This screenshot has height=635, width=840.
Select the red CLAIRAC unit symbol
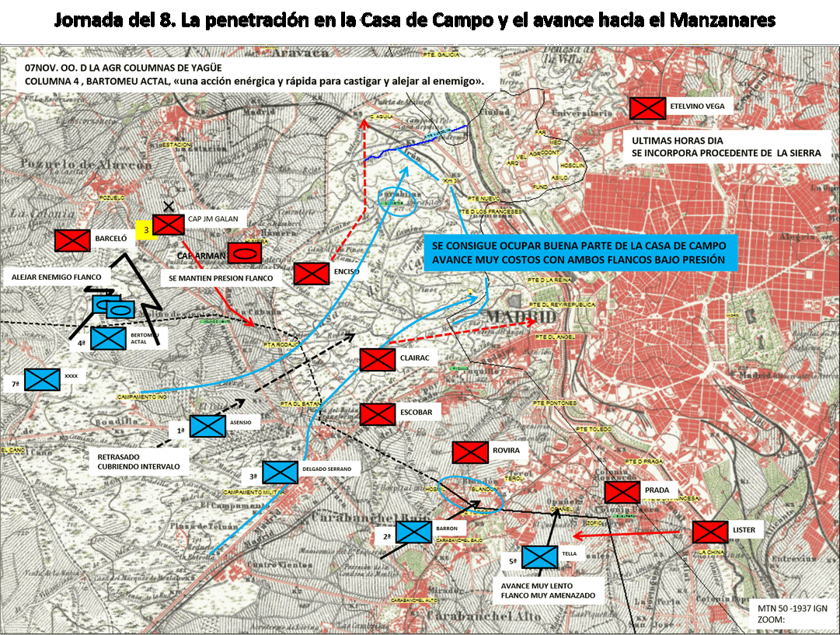[378, 360]
